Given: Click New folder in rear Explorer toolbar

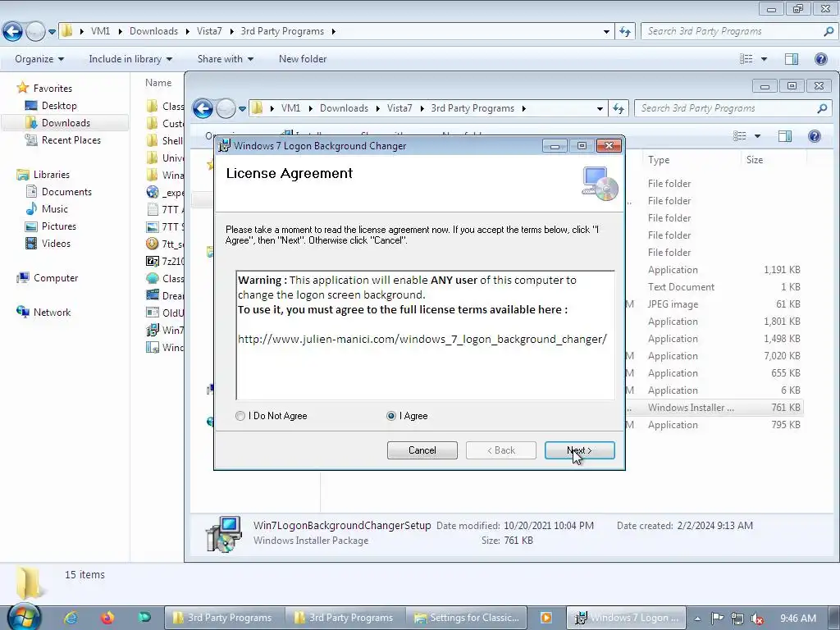Looking at the screenshot, I should 303,59.
